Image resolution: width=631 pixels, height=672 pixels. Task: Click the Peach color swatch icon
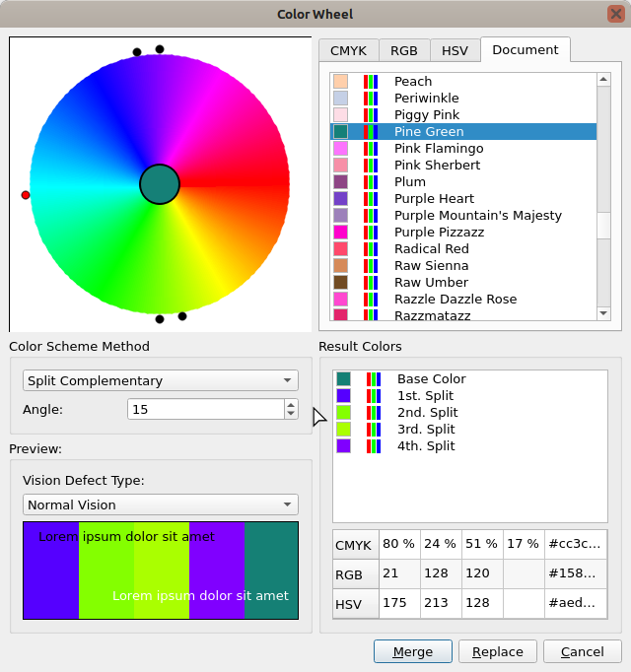click(340, 82)
